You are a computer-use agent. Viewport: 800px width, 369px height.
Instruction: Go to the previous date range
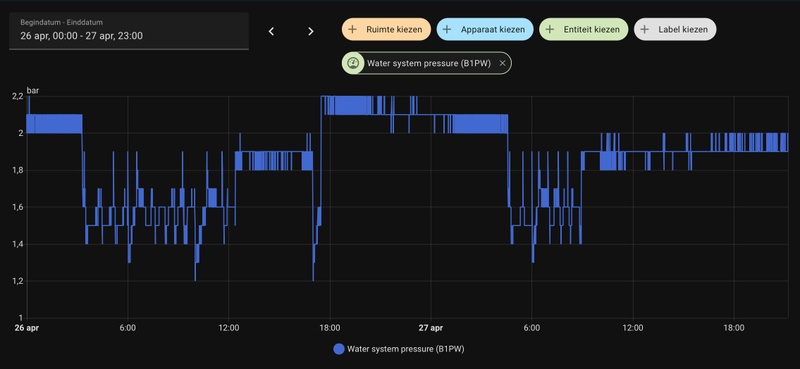click(x=271, y=32)
